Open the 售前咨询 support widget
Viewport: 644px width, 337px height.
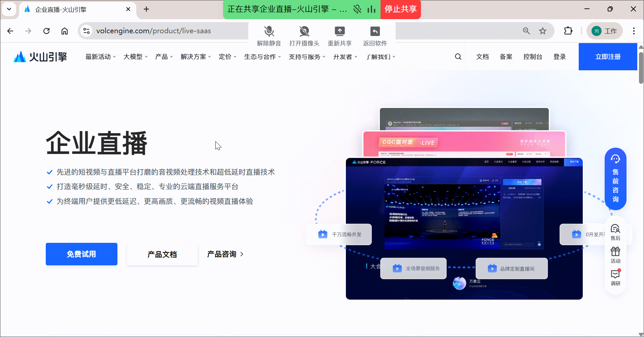point(615,179)
